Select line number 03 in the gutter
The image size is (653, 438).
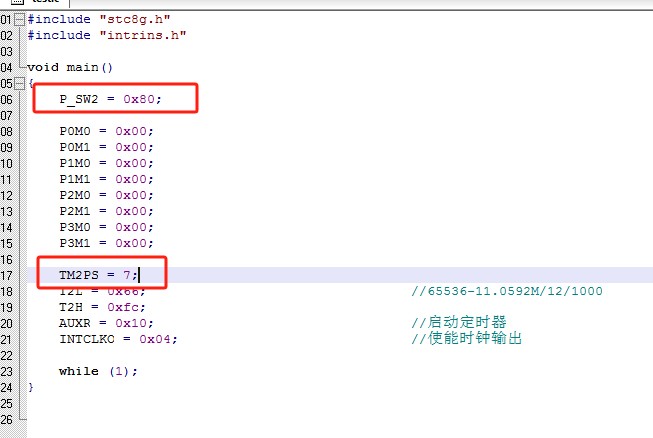[7, 52]
